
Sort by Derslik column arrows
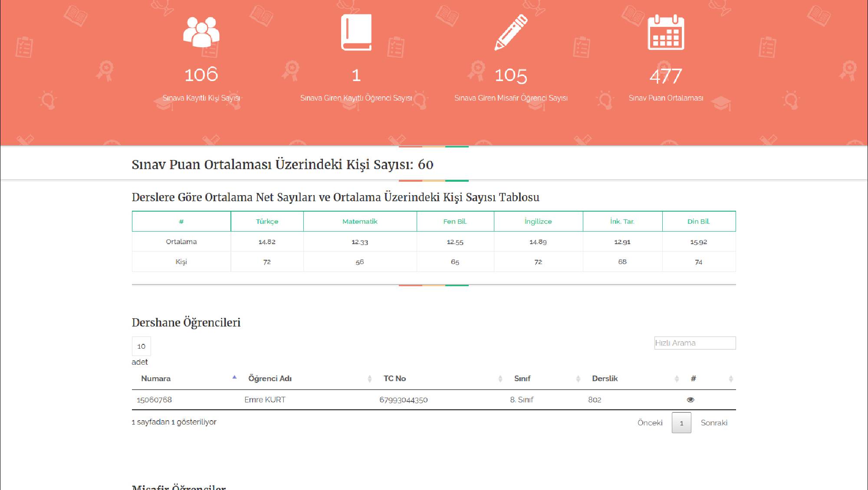click(677, 379)
